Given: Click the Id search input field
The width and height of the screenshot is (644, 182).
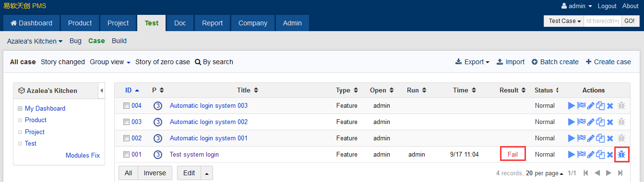Looking at the screenshot, I should pyautogui.click(x=603, y=21).
